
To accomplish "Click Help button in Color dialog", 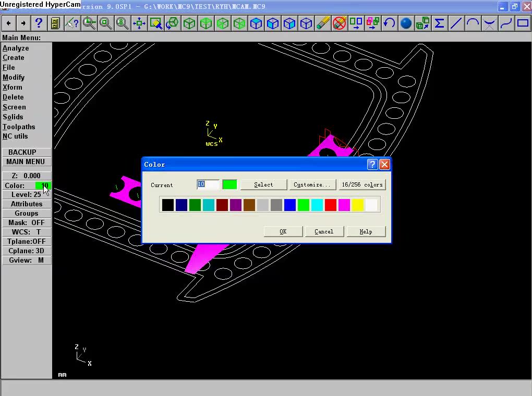I will tap(366, 231).
